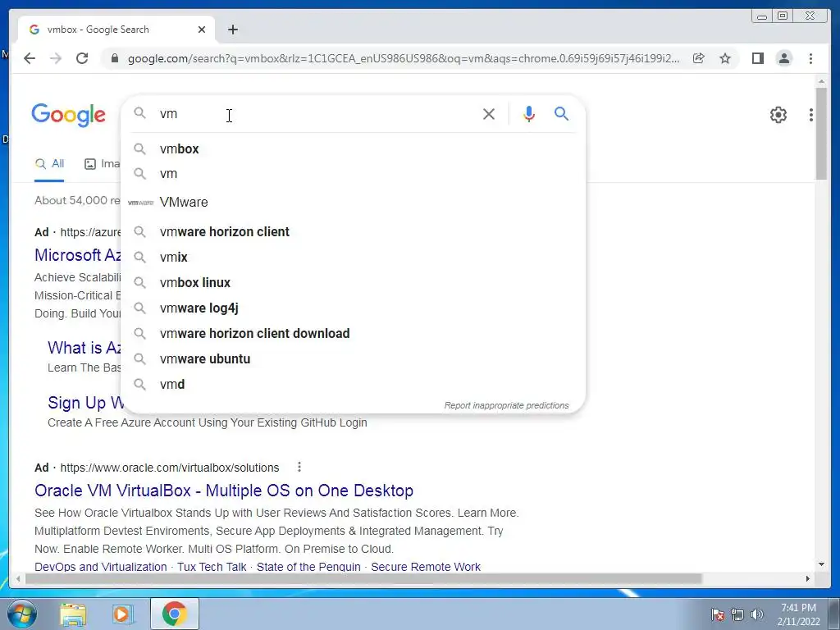
Task: Click the lock icon in address bar
Action: pyautogui.click(x=114, y=58)
